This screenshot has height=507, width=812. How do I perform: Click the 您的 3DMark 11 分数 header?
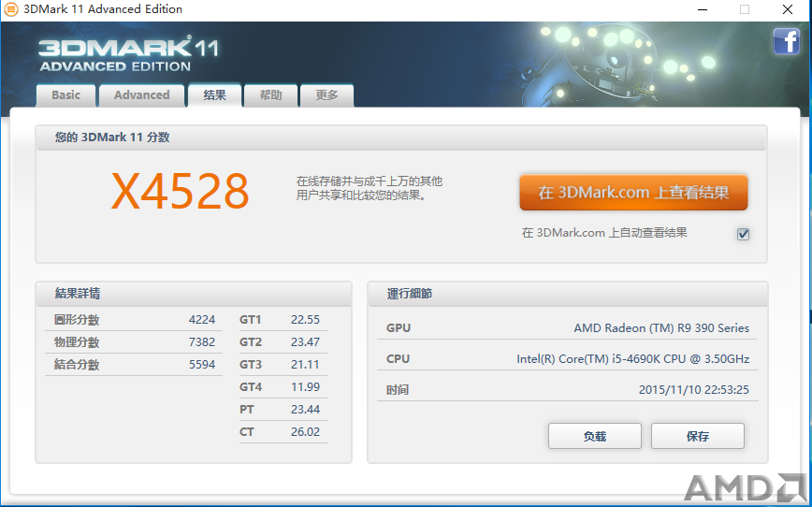point(401,138)
